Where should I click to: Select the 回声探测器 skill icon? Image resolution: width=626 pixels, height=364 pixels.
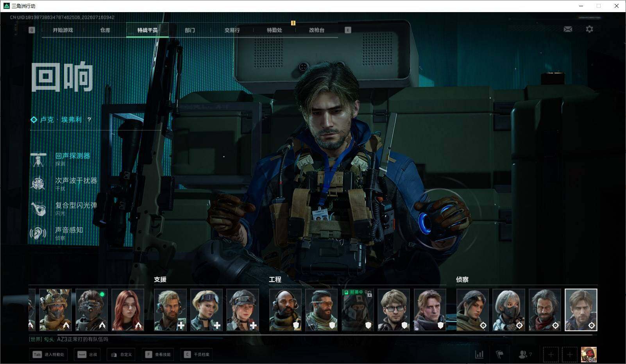click(x=38, y=159)
